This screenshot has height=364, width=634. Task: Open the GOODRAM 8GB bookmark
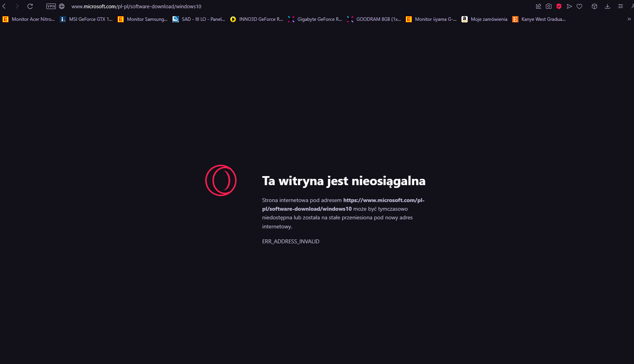click(x=374, y=19)
